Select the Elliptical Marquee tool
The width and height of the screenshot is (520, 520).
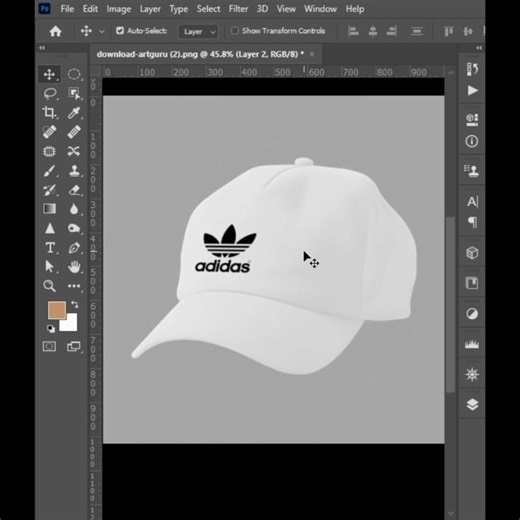(74, 74)
